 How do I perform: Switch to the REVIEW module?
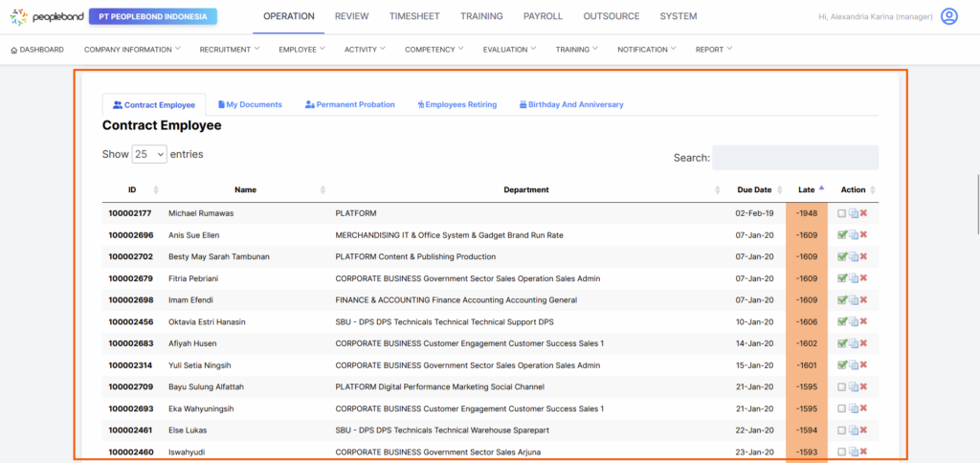point(352,16)
